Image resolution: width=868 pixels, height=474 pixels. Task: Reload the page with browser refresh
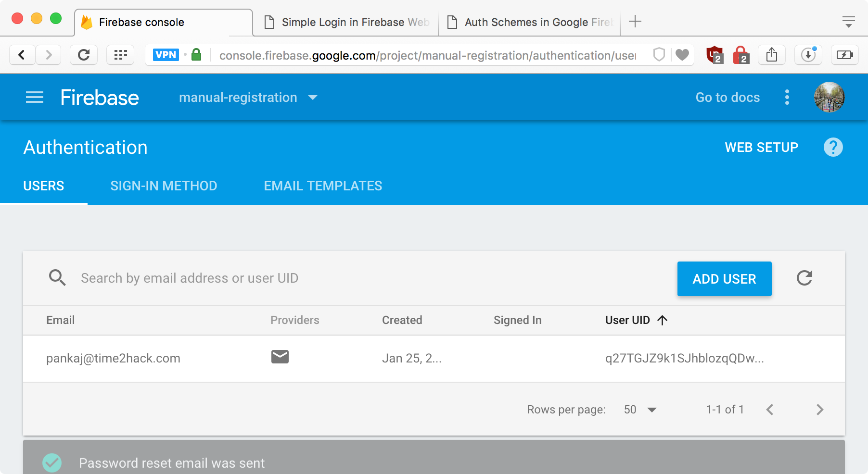pyautogui.click(x=84, y=55)
